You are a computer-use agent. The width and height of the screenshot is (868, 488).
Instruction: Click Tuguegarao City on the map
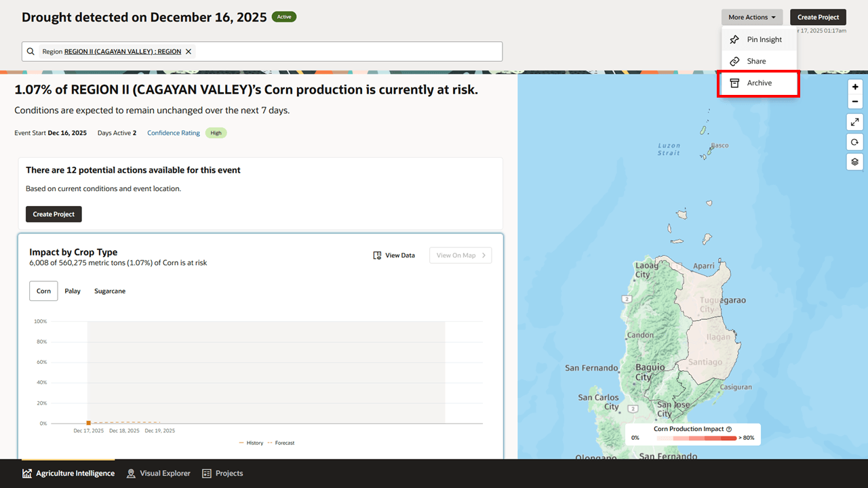click(x=722, y=304)
